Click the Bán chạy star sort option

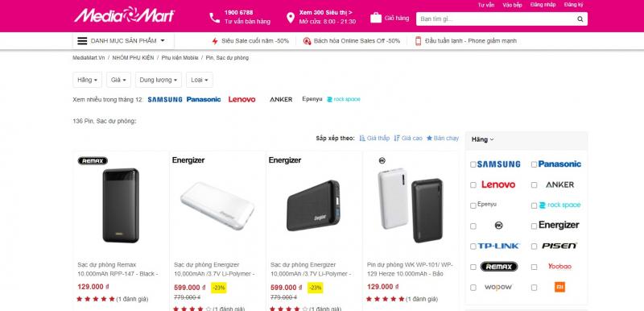click(442, 138)
